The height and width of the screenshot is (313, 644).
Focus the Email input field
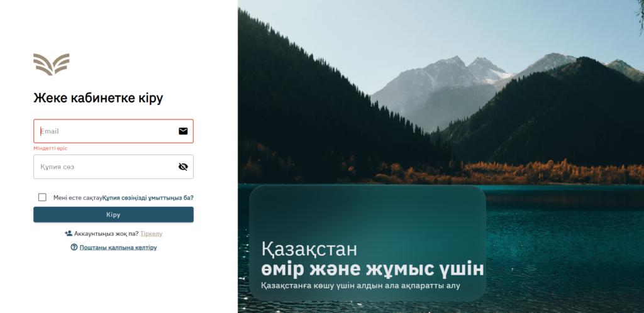[107, 131]
